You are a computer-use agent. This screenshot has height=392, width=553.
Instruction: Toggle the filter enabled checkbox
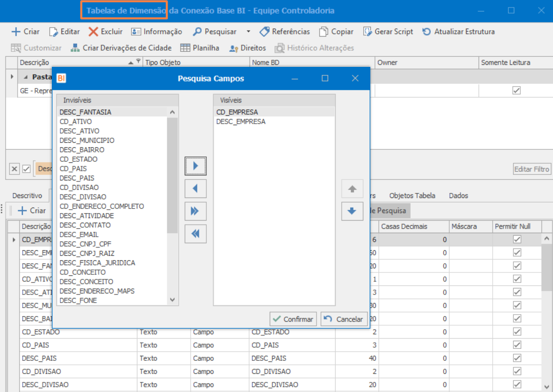(27, 169)
